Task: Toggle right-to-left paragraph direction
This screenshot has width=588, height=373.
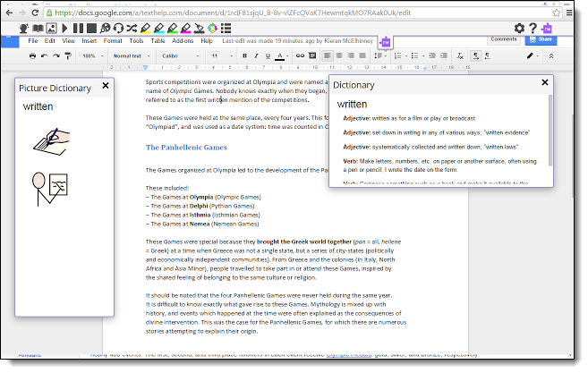Action: pos(487,55)
